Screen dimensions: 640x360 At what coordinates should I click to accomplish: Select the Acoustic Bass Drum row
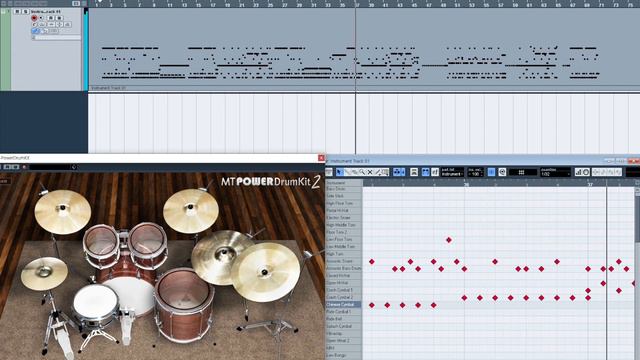coord(343,269)
